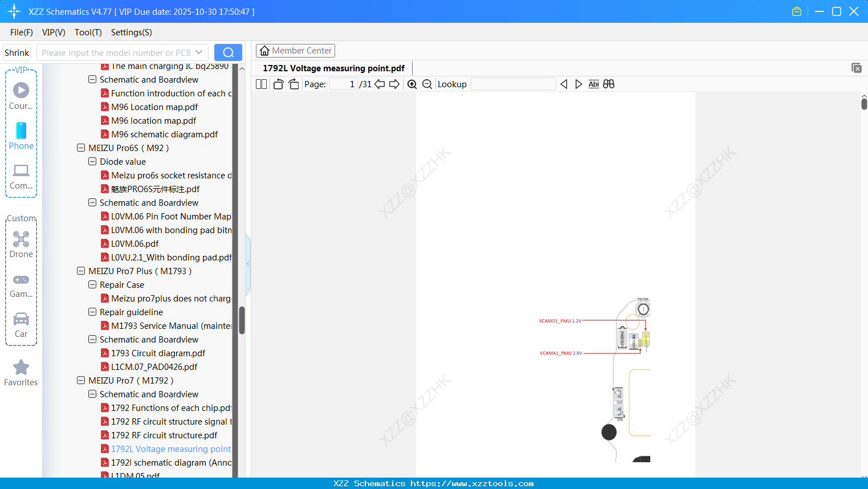Open 1792 RF circuit structure.pdf
Image resolution: width=868 pixels, height=489 pixels.
pos(164,435)
